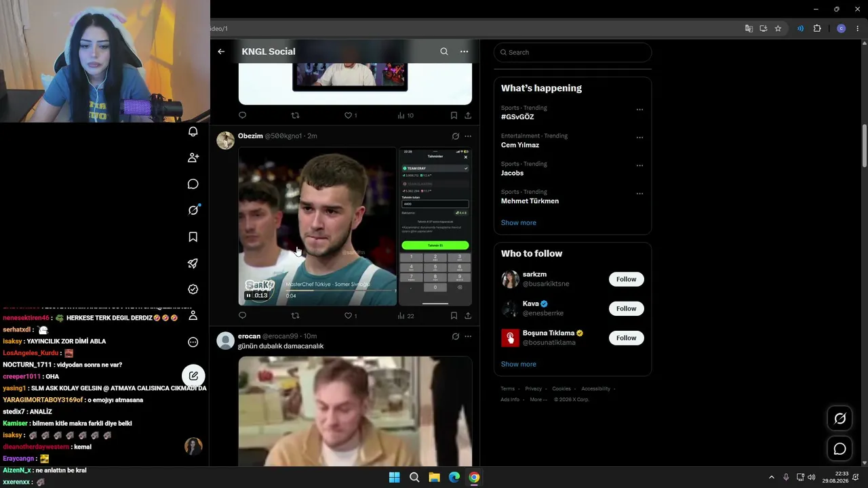Viewport: 868px width, 488px height.
Task: Follow Kava
Action: point(626,308)
